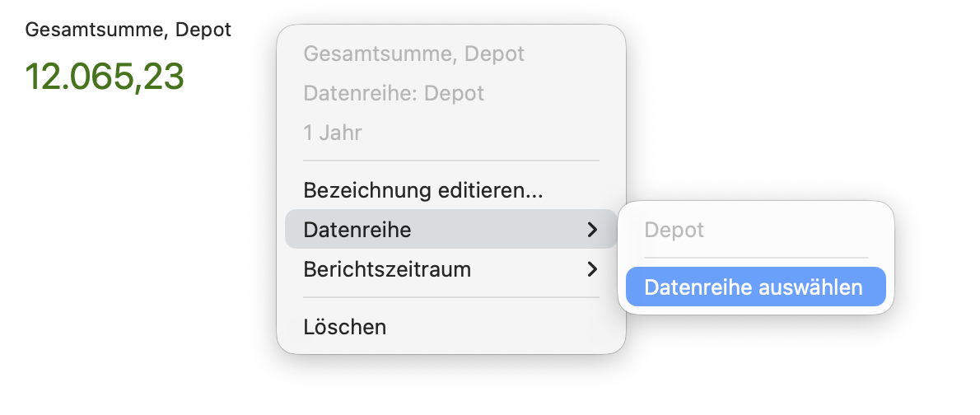Click greyed 'Gesamtsumme, Depot' header in menu
The image size is (980, 415).
tap(414, 54)
